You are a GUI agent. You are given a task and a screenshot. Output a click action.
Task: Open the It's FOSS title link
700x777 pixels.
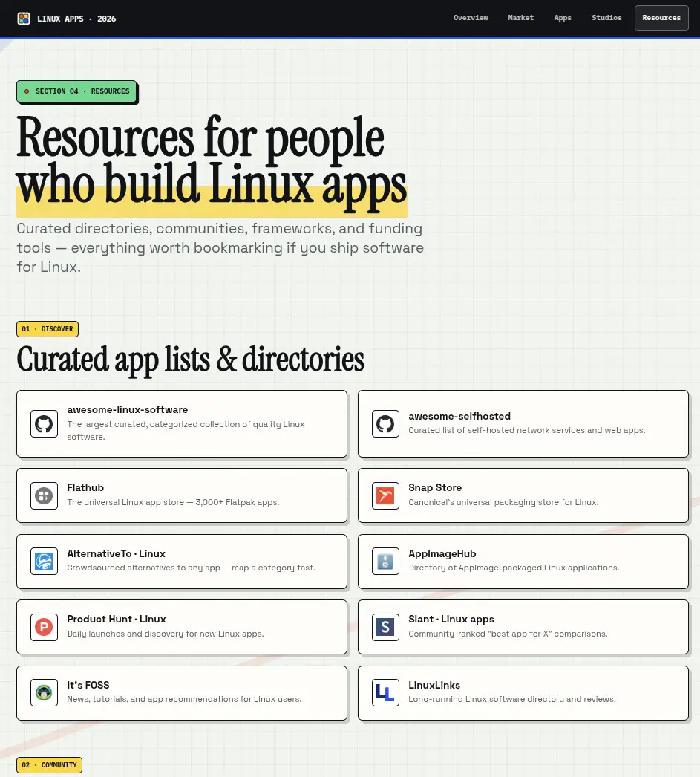88,685
